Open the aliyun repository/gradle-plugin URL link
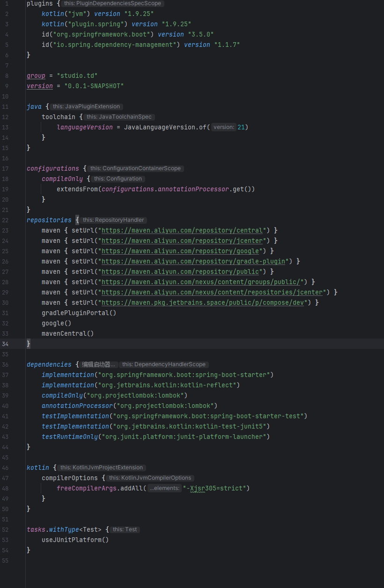The height and width of the screenshot is (588, 384). (193, 261)
